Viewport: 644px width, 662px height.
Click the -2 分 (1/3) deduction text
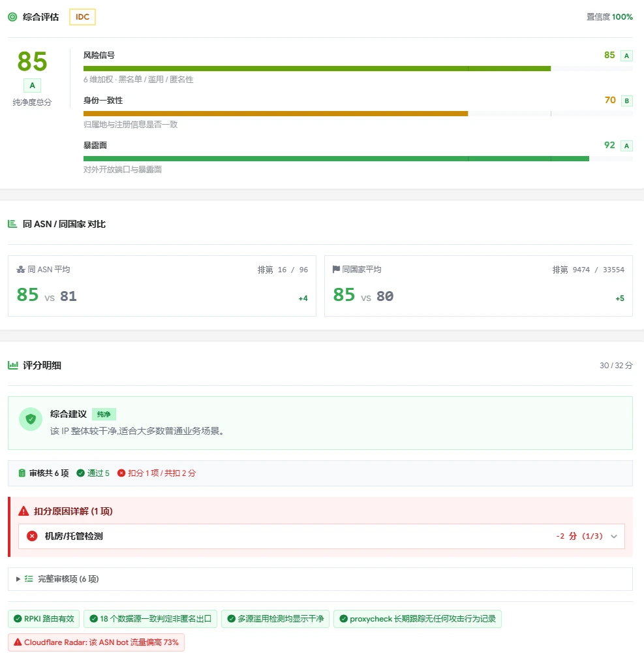[579, 536]
